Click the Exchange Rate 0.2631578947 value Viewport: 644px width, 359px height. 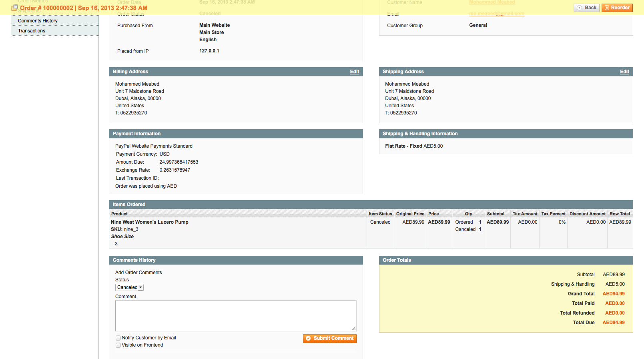[x=175, y=170]
